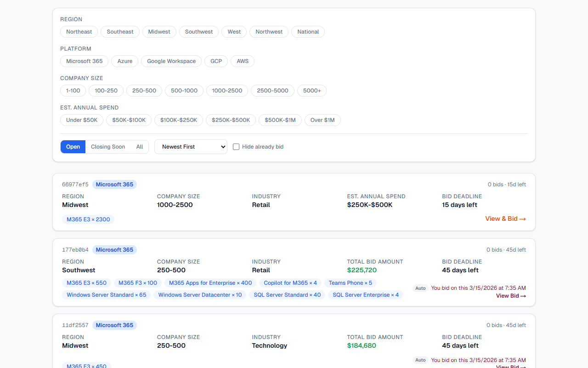Filter by Microsoft 365 platform chip
The image size is (588, 368).
(x=85, y=61)
